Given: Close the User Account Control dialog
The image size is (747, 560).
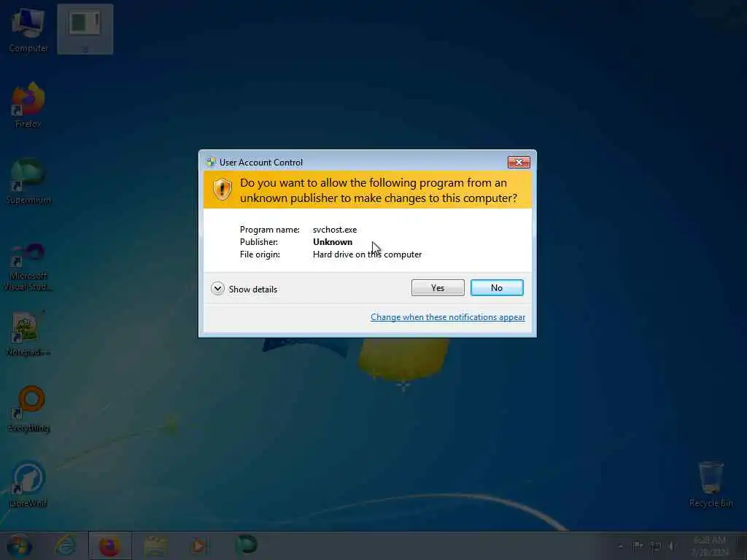Looking at the screenshot, I should pyautogui.click(x=519, y=163).
